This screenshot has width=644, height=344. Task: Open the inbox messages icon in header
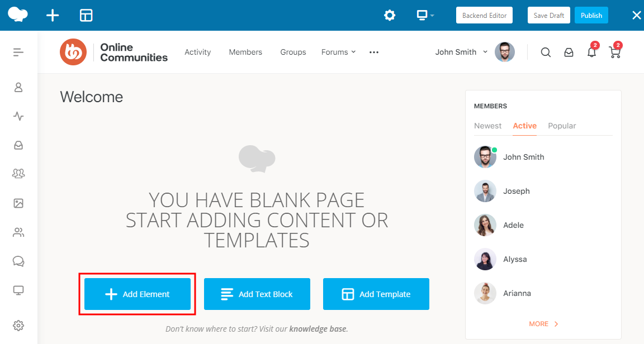click(569, 52)
